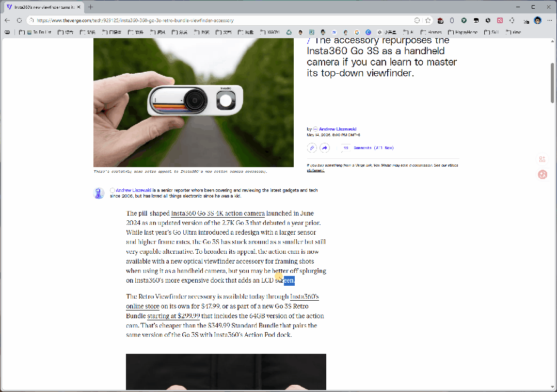Screen dimensions: 557x392
Task: Click the red circular floating sidebar icon
Action: coord(542,174)
